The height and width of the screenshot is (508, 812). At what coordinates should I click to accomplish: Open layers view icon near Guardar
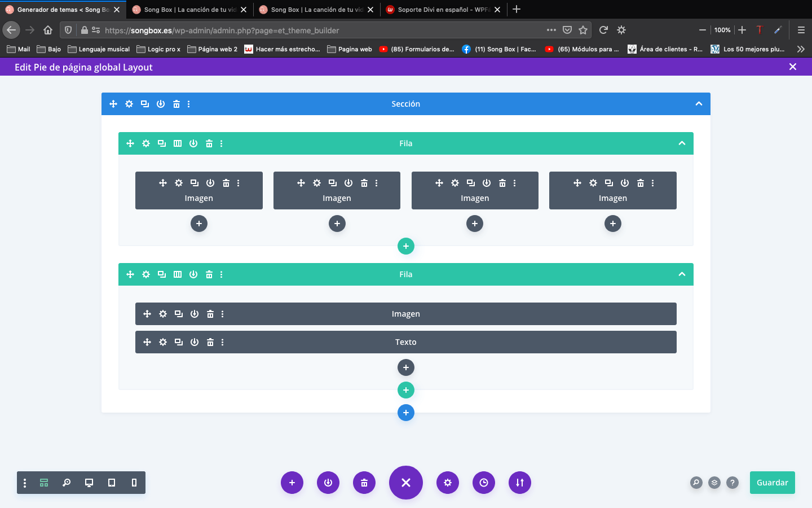pyautogui.click(x=714, y=483)
